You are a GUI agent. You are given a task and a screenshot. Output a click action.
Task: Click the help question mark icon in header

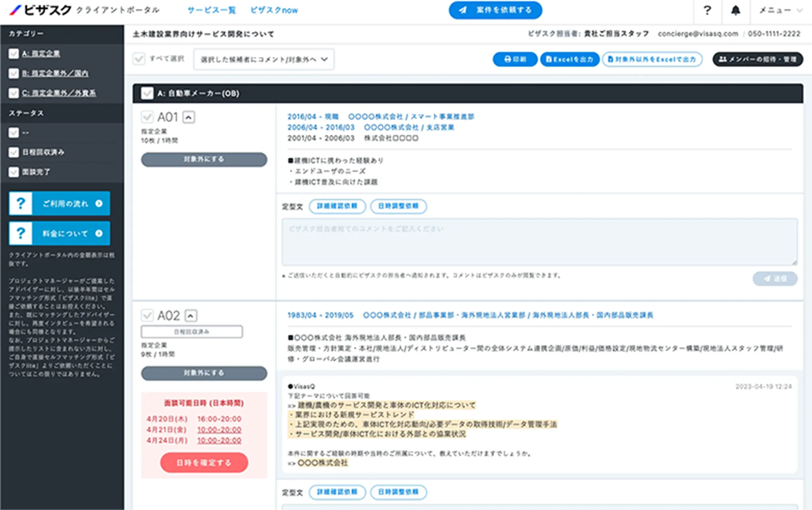pyautogui.click(x=707, y=10)
